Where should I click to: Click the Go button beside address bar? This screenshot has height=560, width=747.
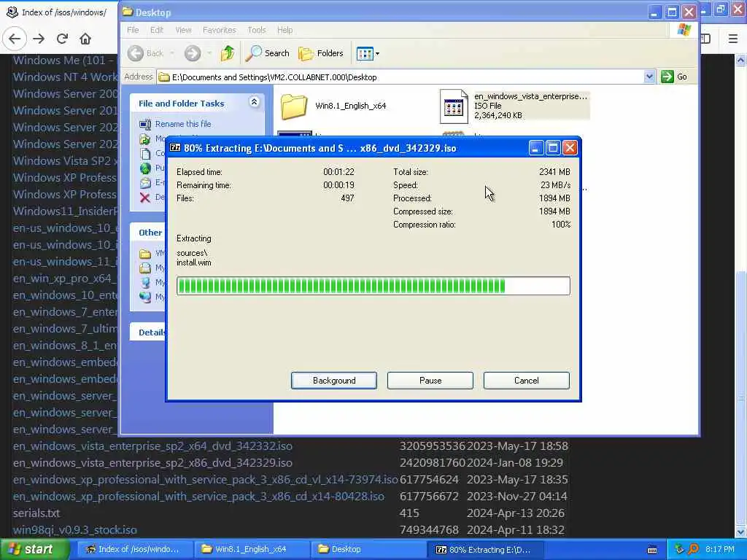[x=674, y=77]
